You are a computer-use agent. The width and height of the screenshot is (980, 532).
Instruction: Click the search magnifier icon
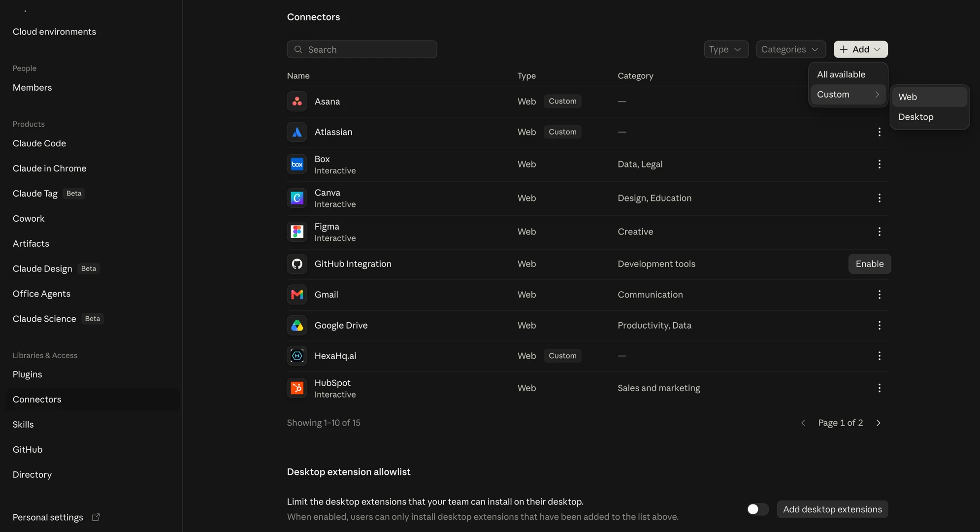click(x=298, y=49)
